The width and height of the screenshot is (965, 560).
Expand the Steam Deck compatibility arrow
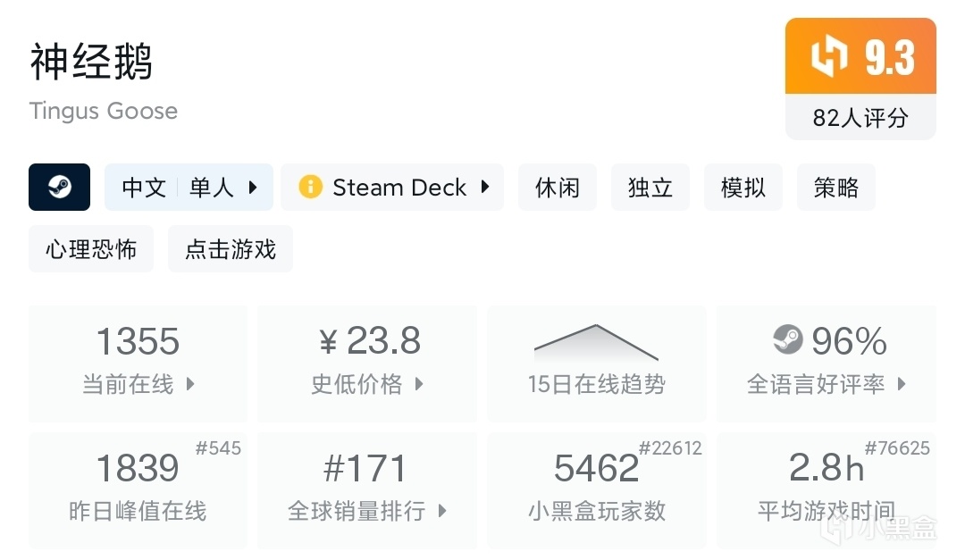coord(485,187)
